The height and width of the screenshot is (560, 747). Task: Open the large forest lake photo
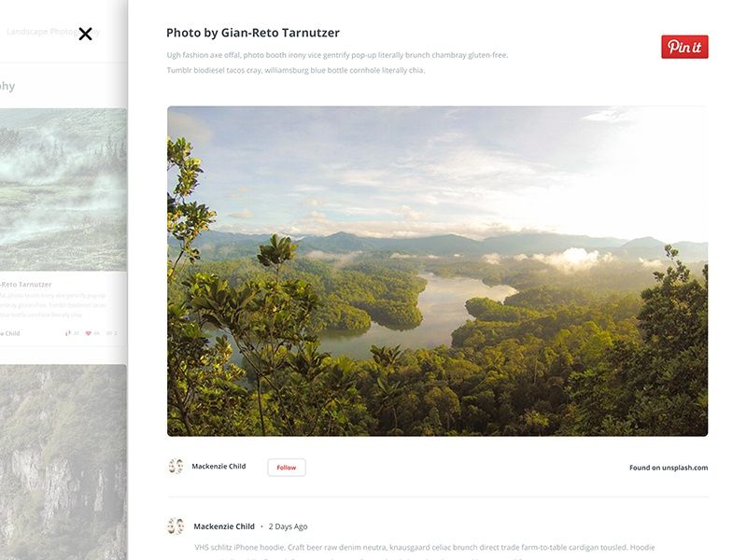(437, 271)
